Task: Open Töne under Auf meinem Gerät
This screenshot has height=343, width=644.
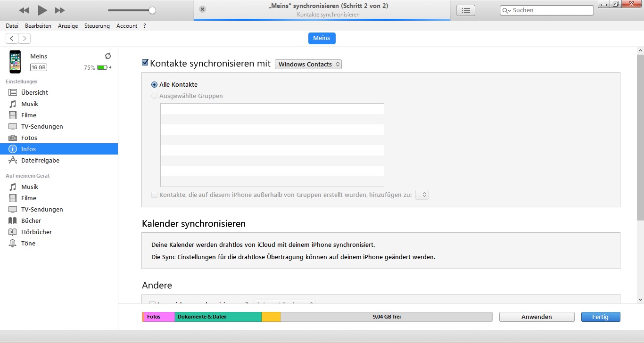Action: (28, 243)
